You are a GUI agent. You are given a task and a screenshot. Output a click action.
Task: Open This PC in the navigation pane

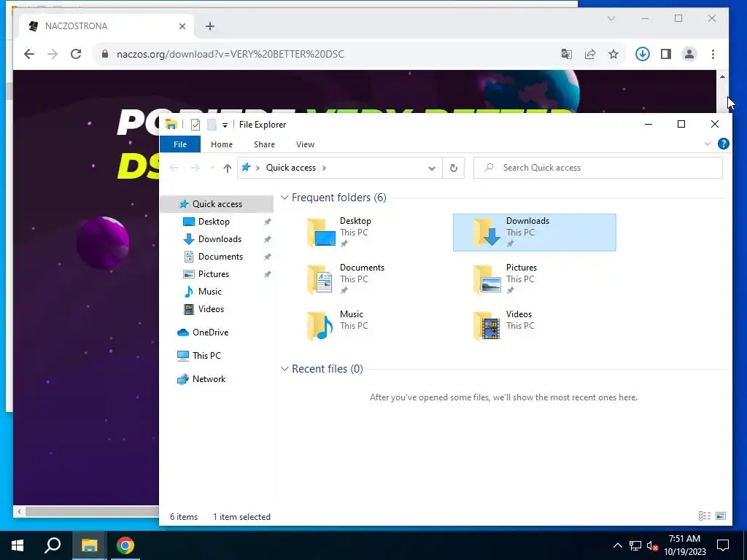[x=206, y=356]
